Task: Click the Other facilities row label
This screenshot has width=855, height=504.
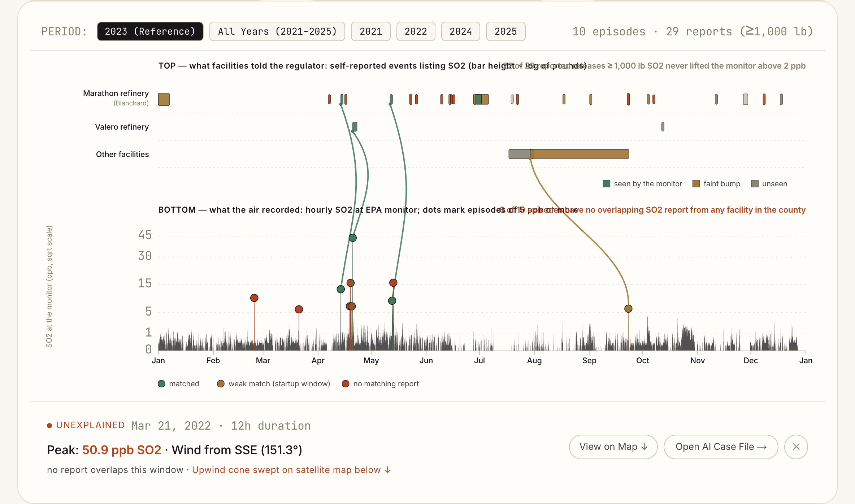Action: 122,155
